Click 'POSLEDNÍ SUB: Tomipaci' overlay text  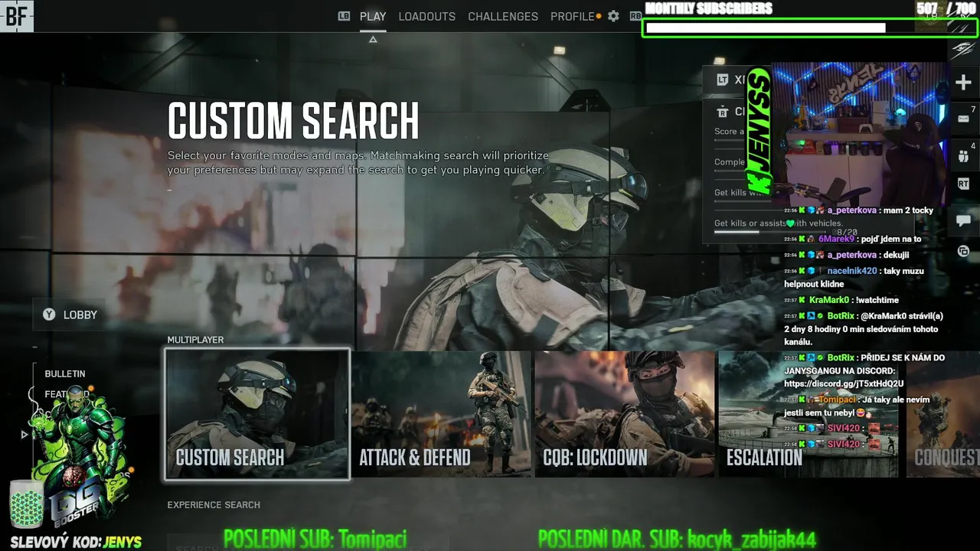coord(315,539)
